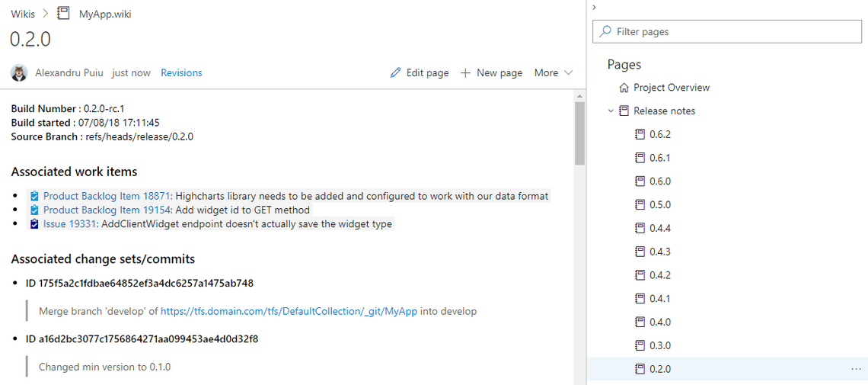Click the issue icon for Issue 19331
Screen dimensions: 868x385
(x=34, y=224)
